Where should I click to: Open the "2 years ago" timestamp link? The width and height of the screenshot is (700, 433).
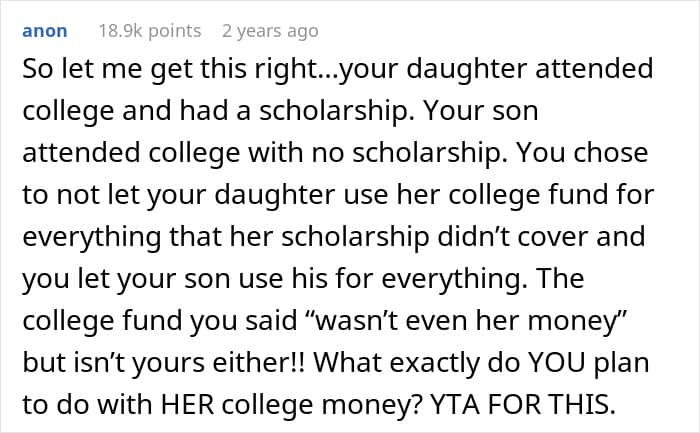click(270, 31)
